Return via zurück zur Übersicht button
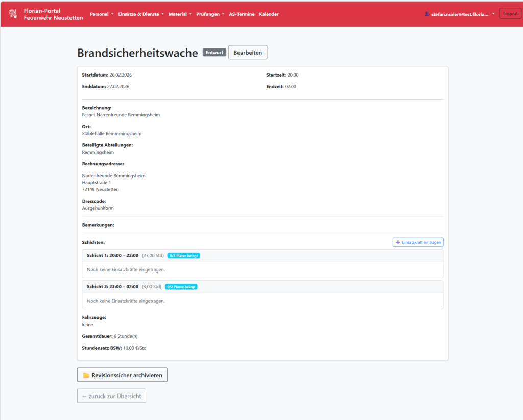Screen dimensions: 523x420 (111, 396)
